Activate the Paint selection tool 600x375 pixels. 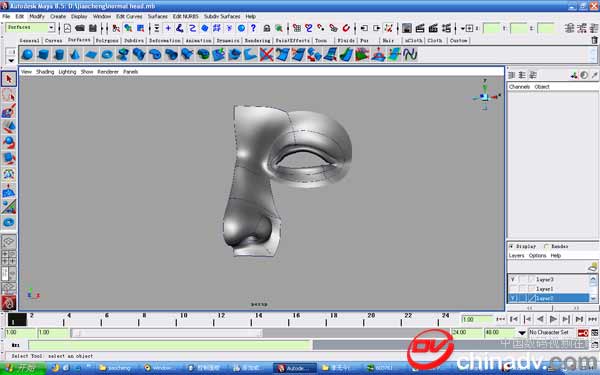coord(9,111)
